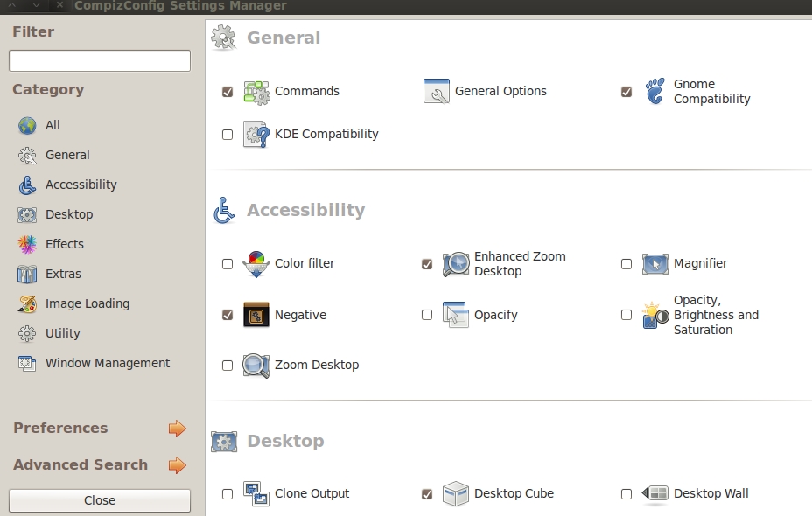The image size is (812, 516).
Task: Open the Color filter plugin icon
Action: pyautogui.click(x=256, y=264)
